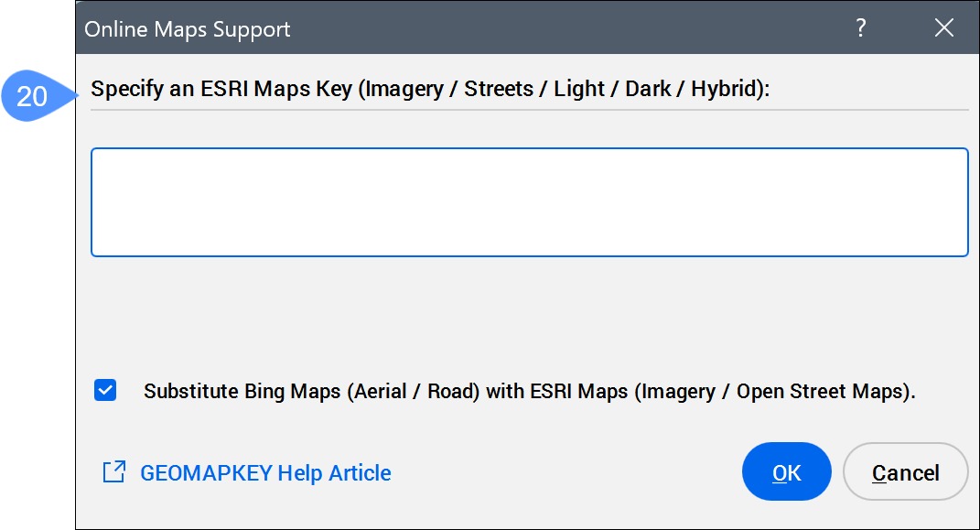Screen dimensions: 980x530
Task: Open the GEOMAPKEY Help Article link
Action: click(x=265, y=473)
